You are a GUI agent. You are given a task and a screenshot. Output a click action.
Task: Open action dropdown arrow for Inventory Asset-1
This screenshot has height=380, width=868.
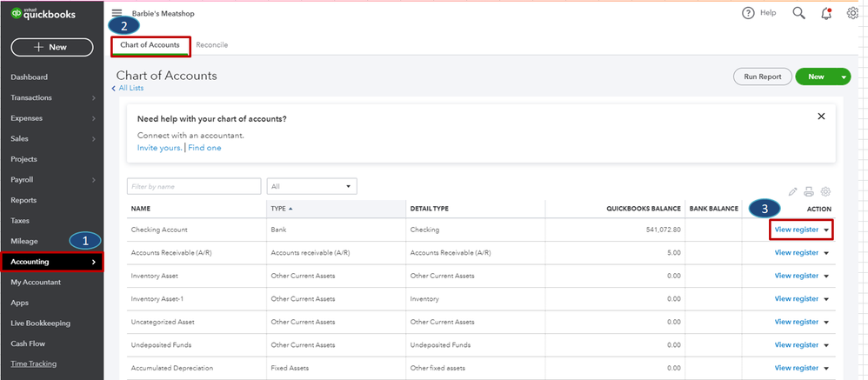(x=826, y=299)
